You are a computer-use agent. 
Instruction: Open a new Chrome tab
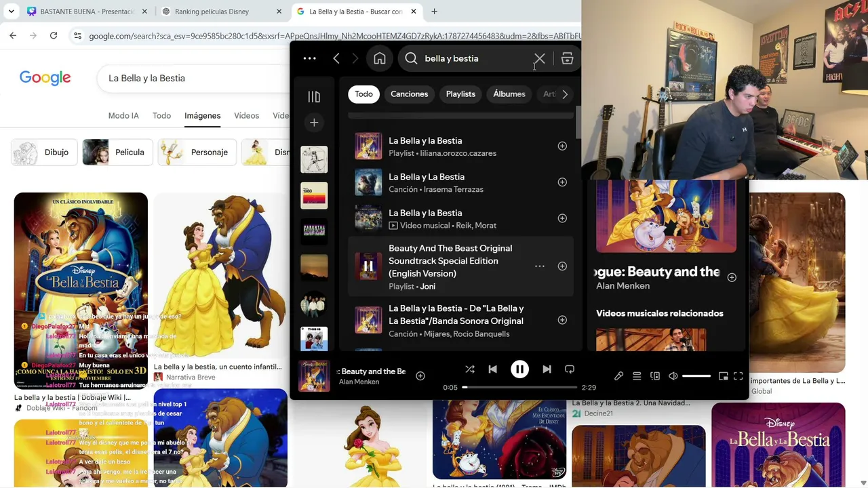(x=434, y=12)
